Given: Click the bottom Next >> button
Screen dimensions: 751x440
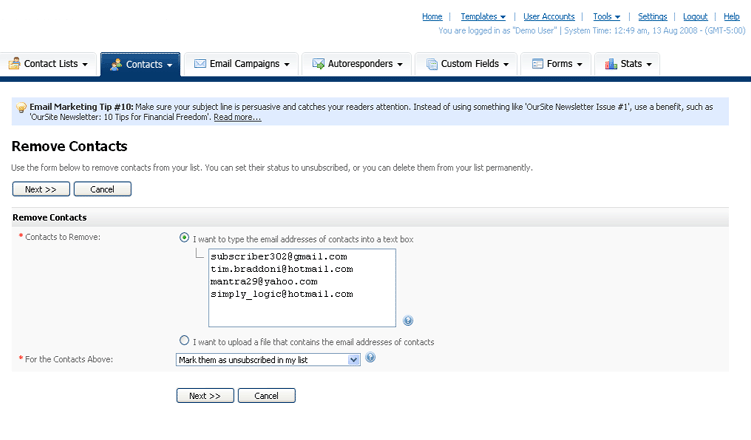Looking at the screenshot, I should point(205,395).
